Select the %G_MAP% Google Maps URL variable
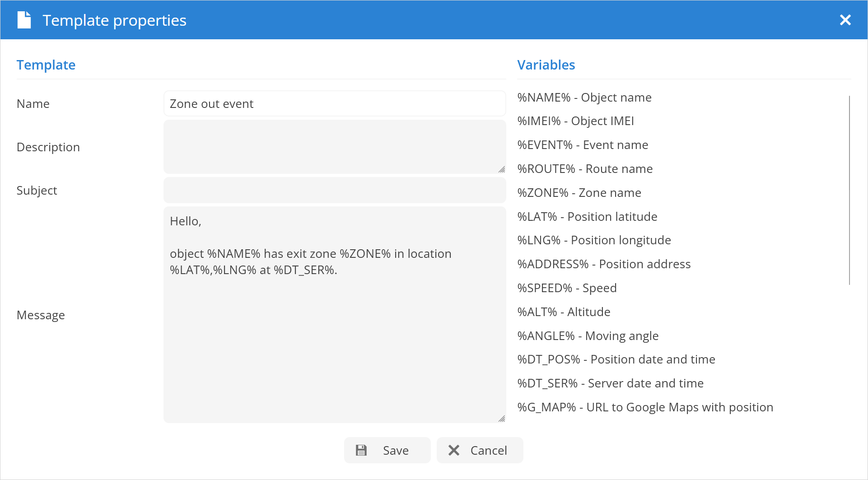Image resolution: width=868 pixels, height=480 pixels. click(x=645, y=407)
